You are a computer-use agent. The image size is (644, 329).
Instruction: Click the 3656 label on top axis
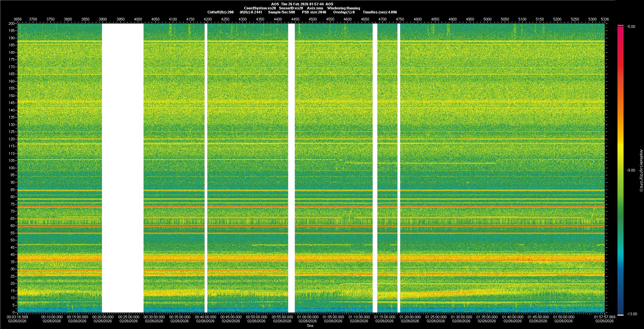pos(17,19)
